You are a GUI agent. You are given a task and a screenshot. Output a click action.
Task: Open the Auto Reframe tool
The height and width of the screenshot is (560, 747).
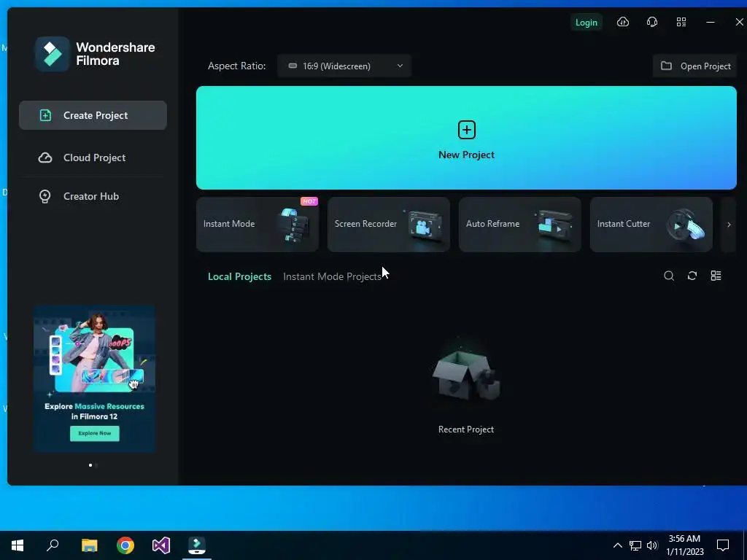coord(519,225)
